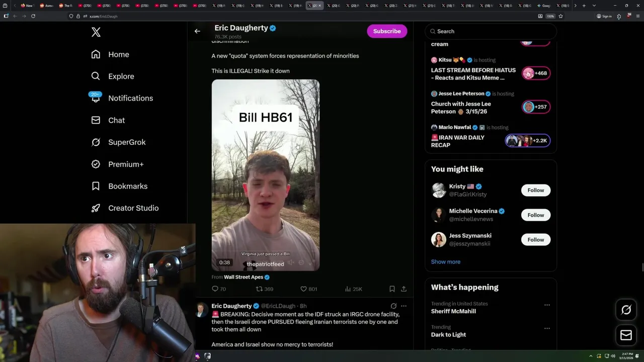
Task: Follow Jess Szymanski
Action: (536, 239)
